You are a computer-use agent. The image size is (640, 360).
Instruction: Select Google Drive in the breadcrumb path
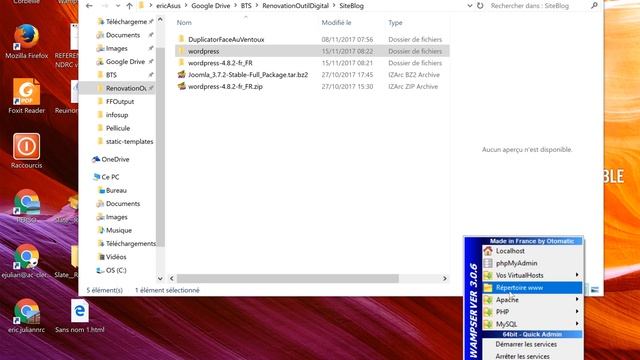[211, 6]
